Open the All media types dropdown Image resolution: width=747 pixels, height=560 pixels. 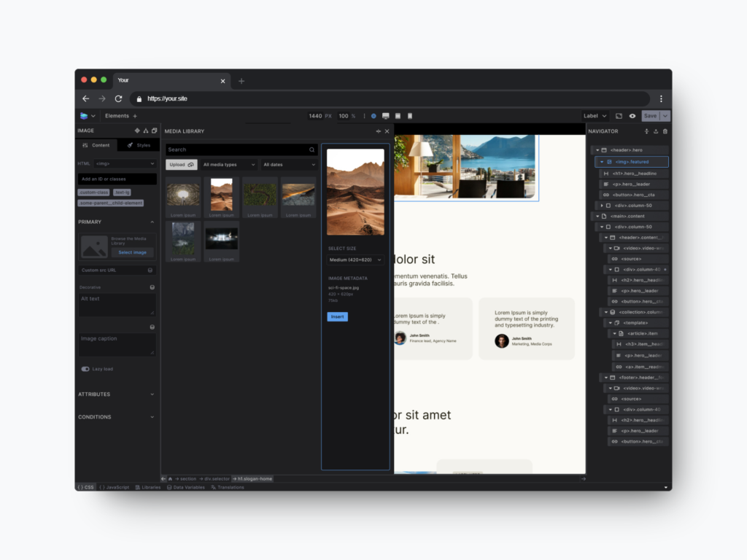click(x=230, y=165)
